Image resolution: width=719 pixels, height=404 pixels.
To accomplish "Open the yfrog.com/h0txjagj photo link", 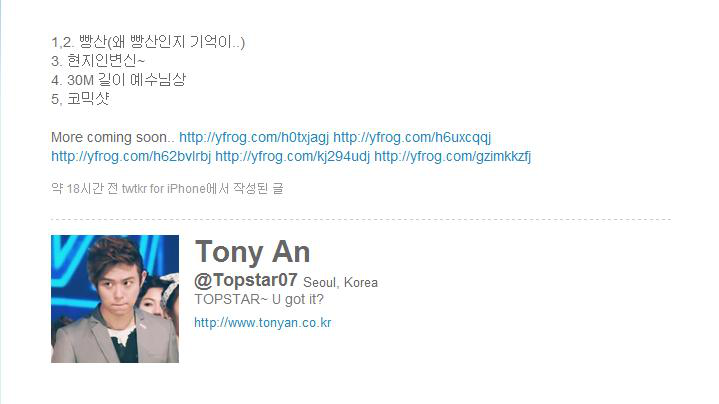I will tap(254, 137).
